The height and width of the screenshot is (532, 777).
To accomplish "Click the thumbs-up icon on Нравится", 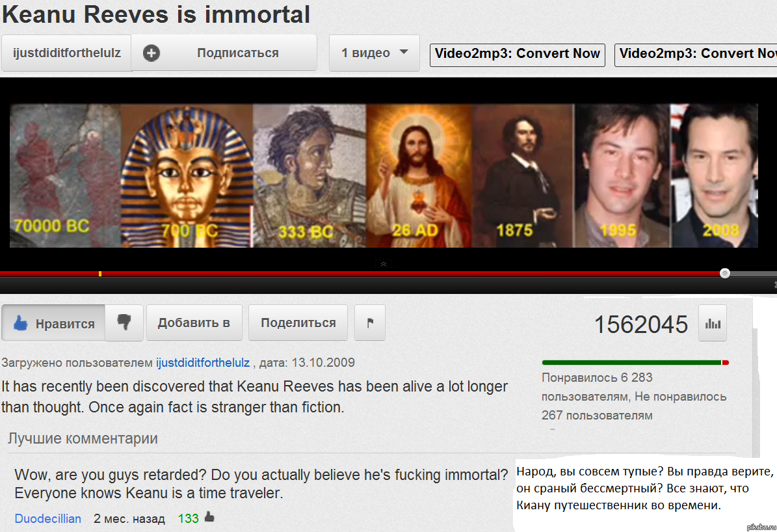I will 20,323.
